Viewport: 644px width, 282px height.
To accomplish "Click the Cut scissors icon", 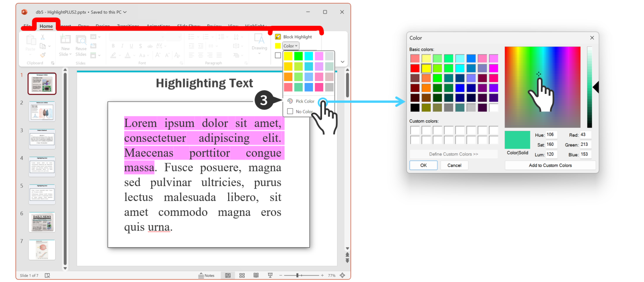I will 43,37.
